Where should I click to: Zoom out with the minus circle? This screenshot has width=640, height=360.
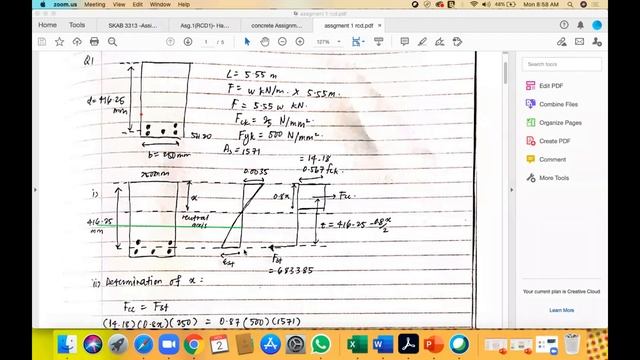click(282, 42)
